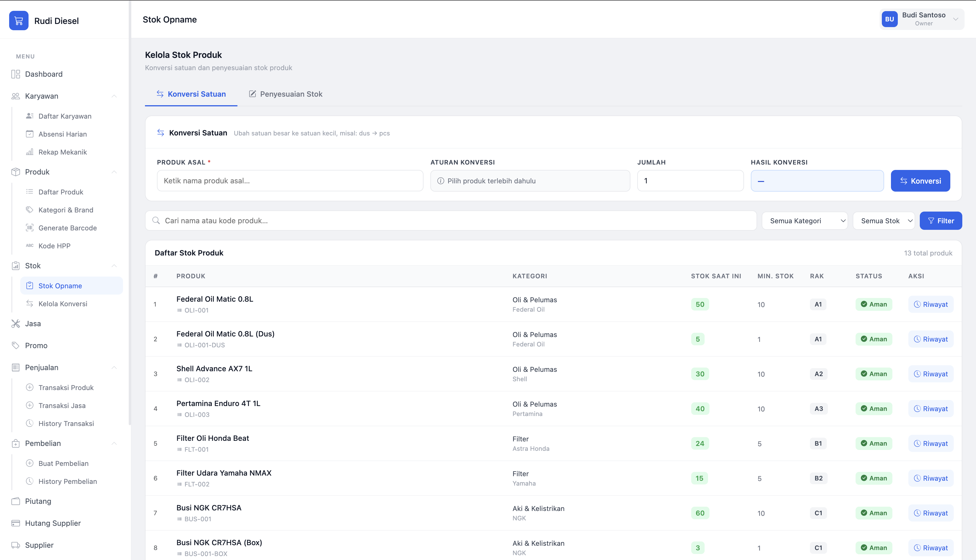This screenshot has width=976, height=560.
Task: Click the Produk box icon
Action: (x=15, y=172)
